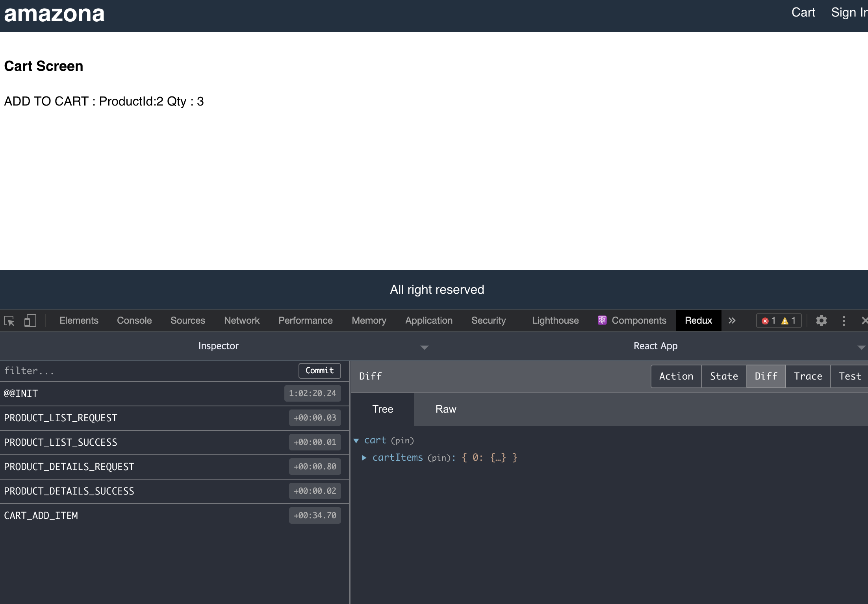Click the yellow warning count icon

point(785,321)
